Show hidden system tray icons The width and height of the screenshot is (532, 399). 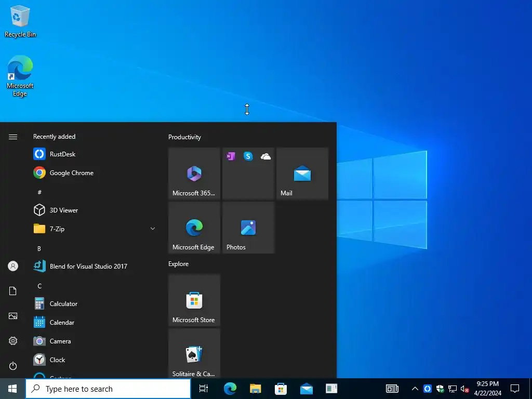pos(415,389)
